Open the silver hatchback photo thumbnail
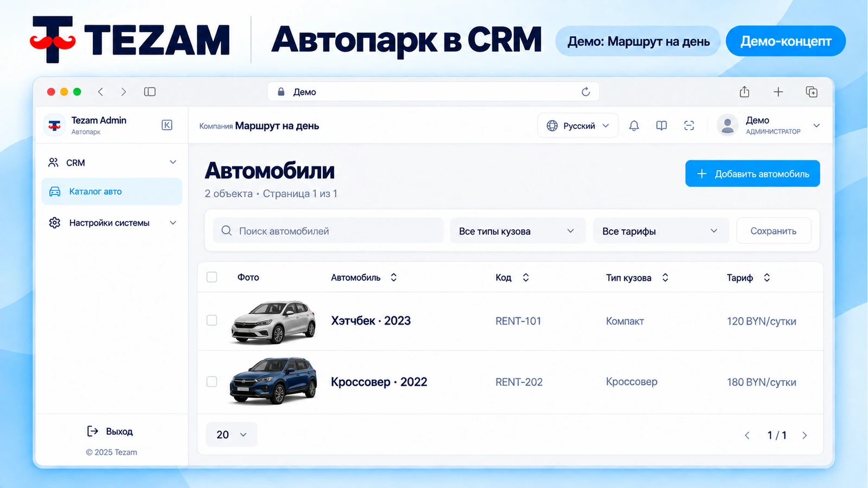868x488 pixels. [x=273, y=322]
